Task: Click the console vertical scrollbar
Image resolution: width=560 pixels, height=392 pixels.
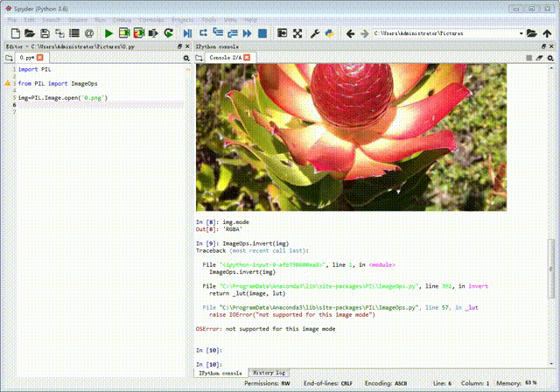Action: pos(550,268)
